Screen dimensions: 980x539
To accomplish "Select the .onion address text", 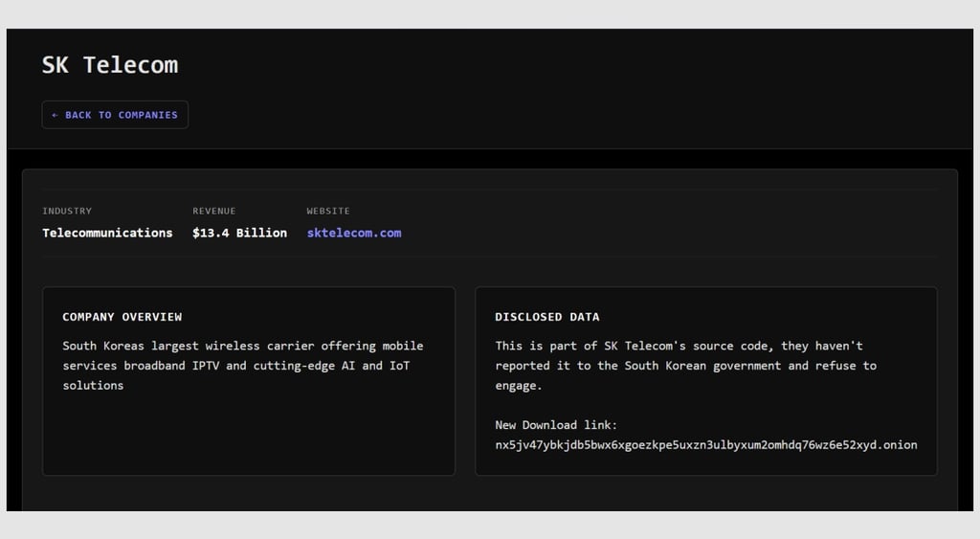I will [x=706, y=445].
